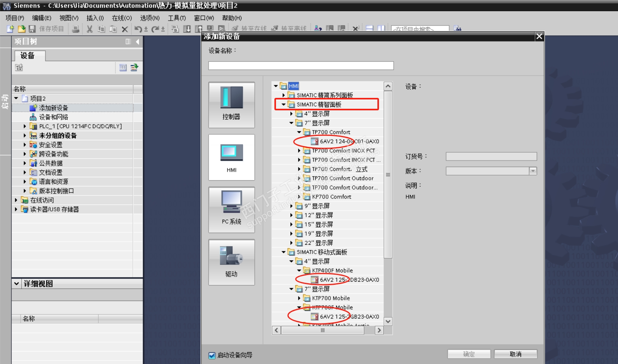Collapse the 项目2 project node
This screenshot has height=364, width=618.
point(16,98)
